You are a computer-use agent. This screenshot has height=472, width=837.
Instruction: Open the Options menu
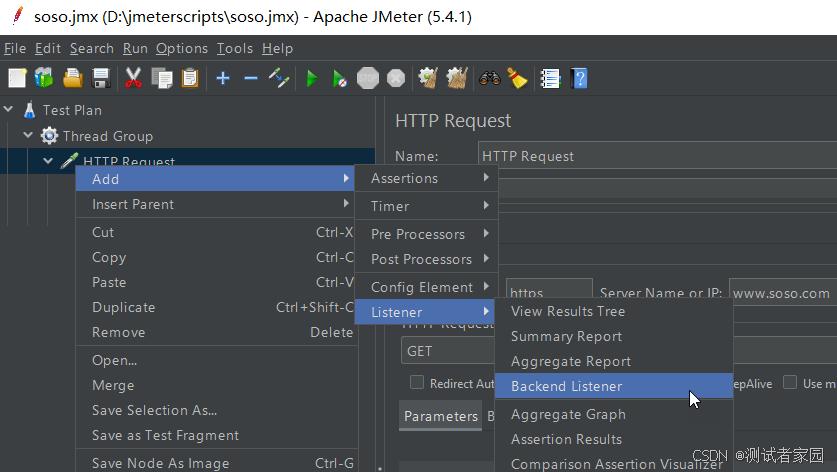[x=182, y=49]
